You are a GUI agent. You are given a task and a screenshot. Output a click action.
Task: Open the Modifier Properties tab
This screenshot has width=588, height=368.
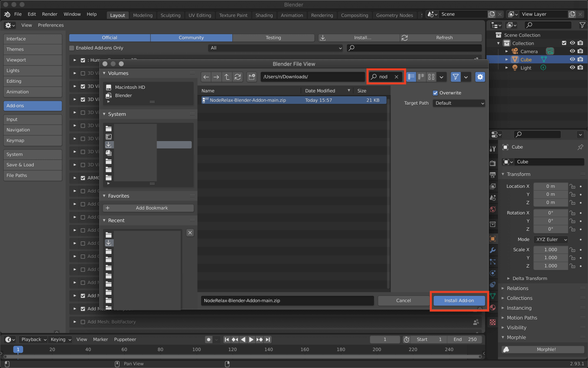[493, 250]
